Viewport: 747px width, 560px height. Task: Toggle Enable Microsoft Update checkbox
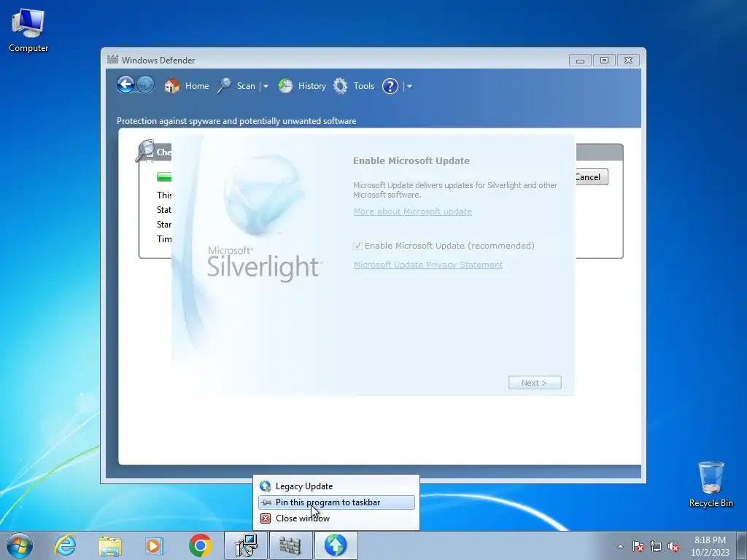pos(357,246)
